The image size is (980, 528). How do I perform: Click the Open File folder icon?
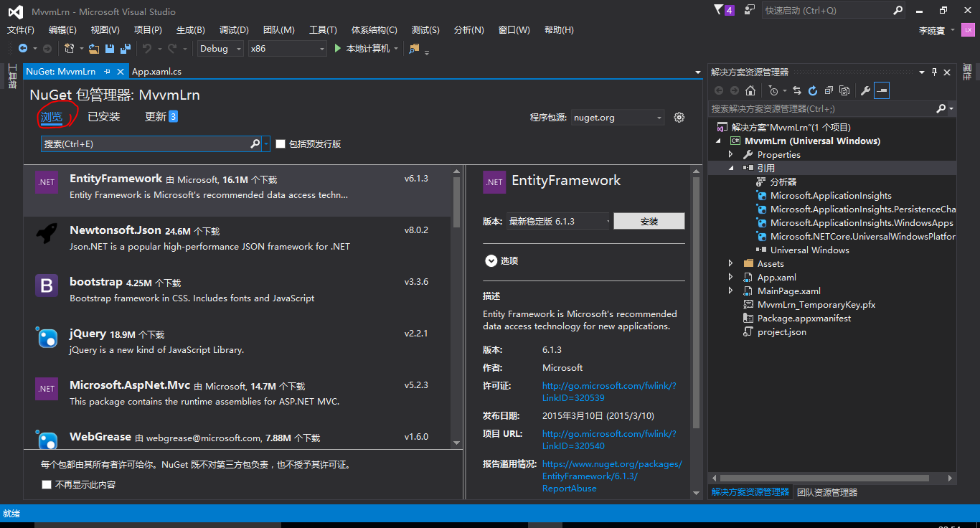coord(93,48)
